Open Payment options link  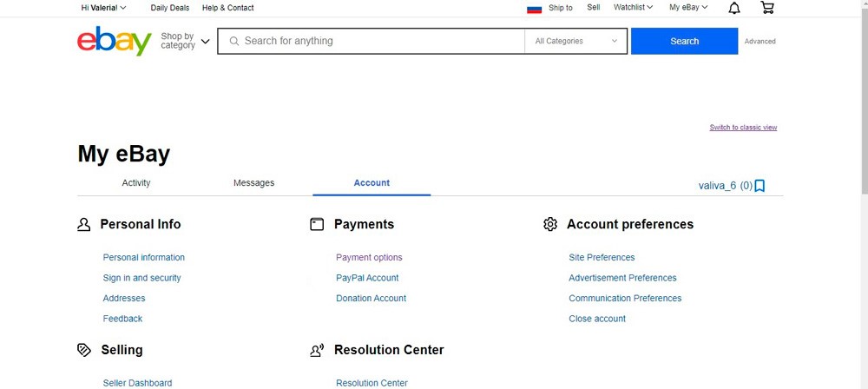tap(369, 258)
